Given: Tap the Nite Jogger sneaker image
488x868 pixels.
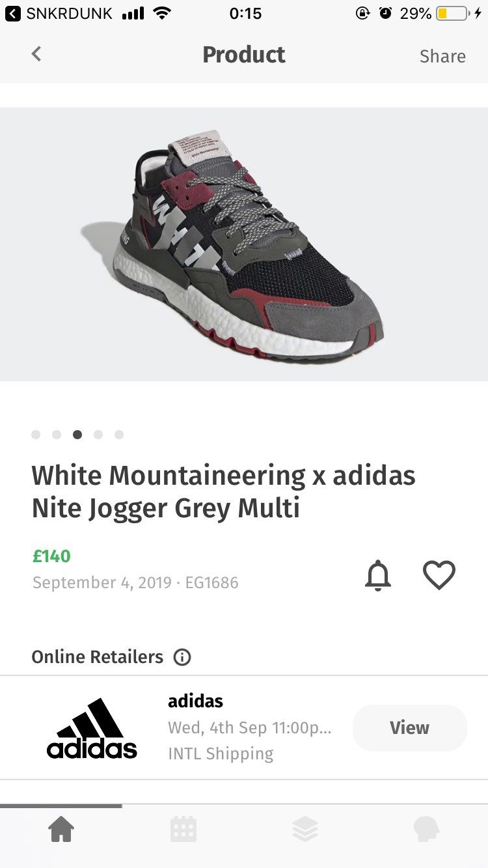Looking at the screenshot, I should (x=244, y=244).
